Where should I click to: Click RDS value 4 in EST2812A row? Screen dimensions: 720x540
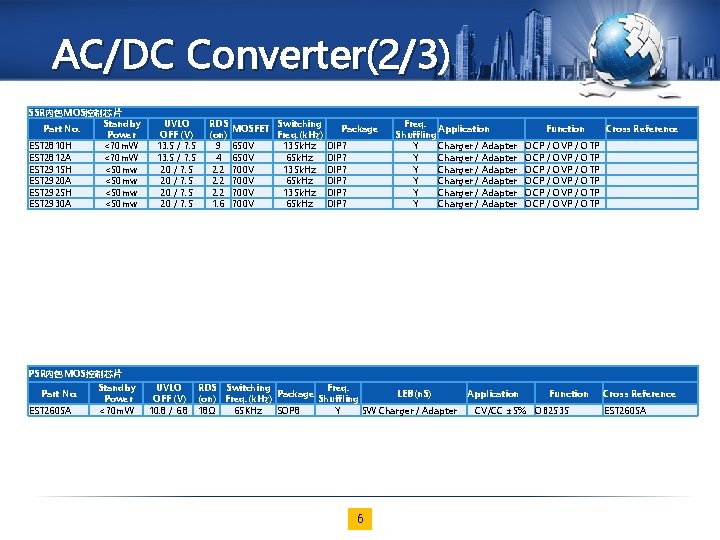[x=218, y=158]
